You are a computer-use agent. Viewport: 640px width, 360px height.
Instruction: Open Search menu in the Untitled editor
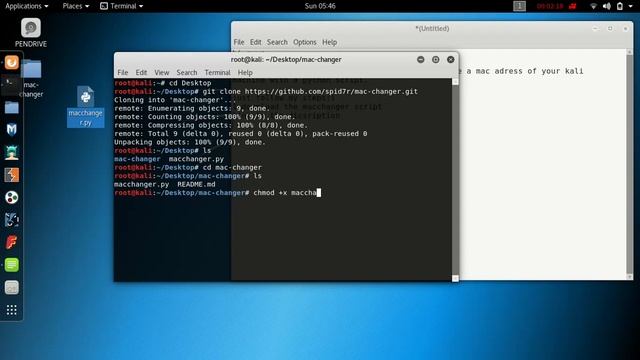pyautogui.click(x=277, y=42)
